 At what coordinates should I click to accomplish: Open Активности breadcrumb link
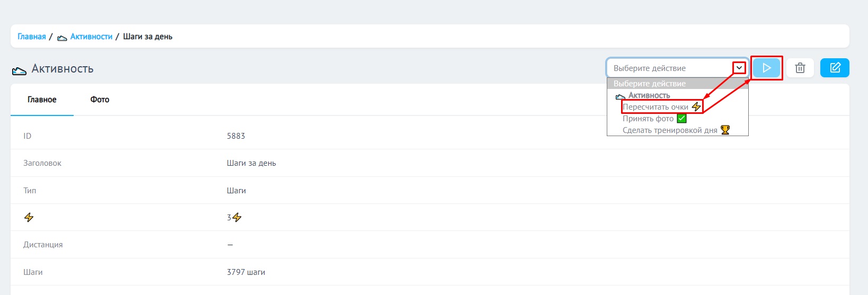91,37
